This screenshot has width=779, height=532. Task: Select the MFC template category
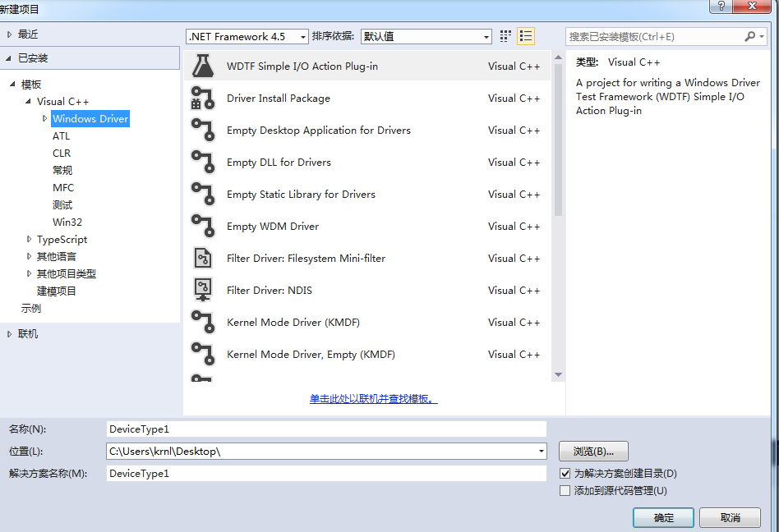tap(63, 188)
